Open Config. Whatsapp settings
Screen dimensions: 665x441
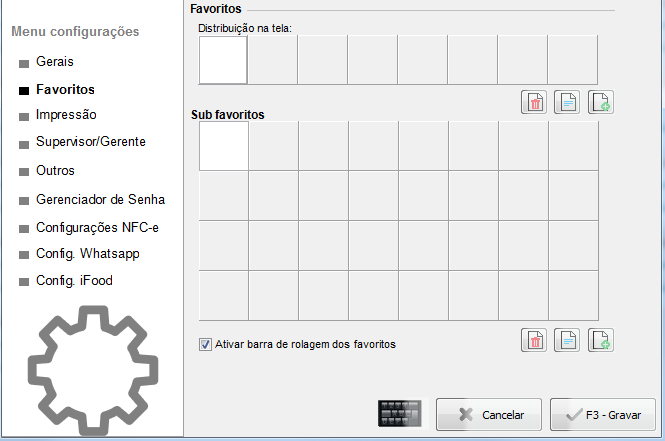(x=88, y=254)
